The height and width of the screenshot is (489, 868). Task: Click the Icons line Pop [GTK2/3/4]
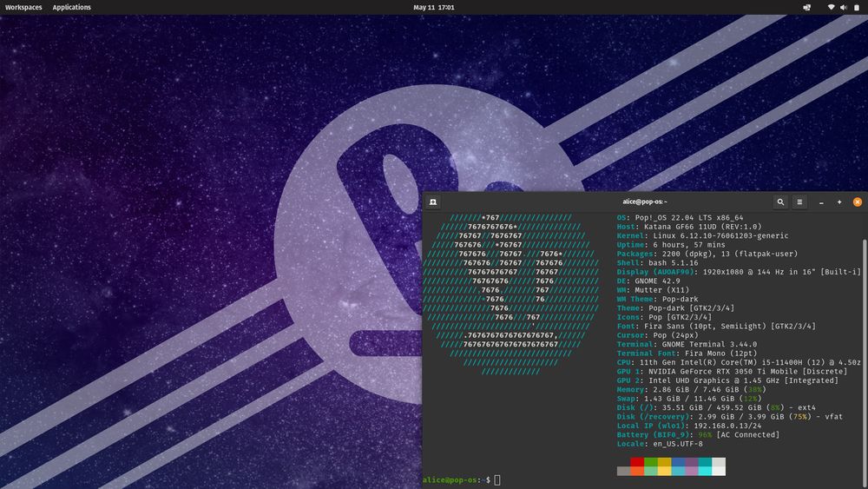click(x=664, y=317)
